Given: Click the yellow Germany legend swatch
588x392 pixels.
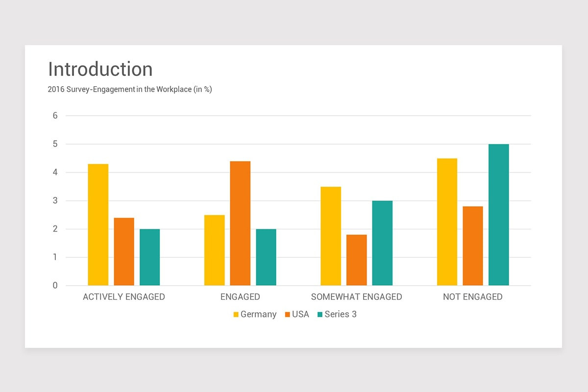Looking at the screenshot, I should (x=236, y=315).
